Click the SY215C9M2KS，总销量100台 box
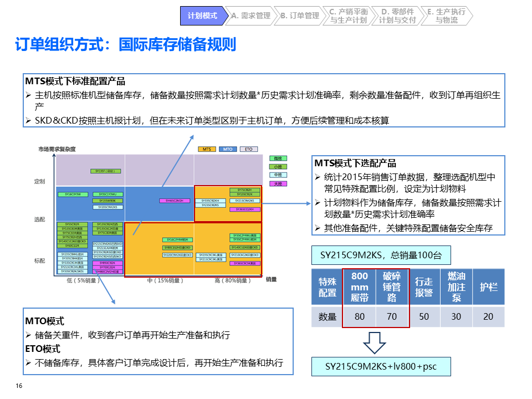 tap(381, 255)
